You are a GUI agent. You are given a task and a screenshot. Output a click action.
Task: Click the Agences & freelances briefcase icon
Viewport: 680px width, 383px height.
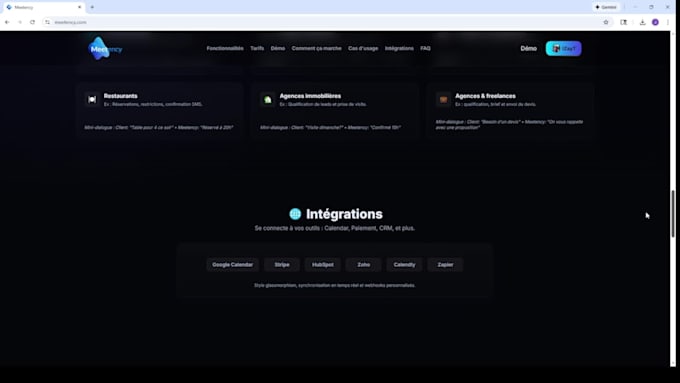point(443,99)
